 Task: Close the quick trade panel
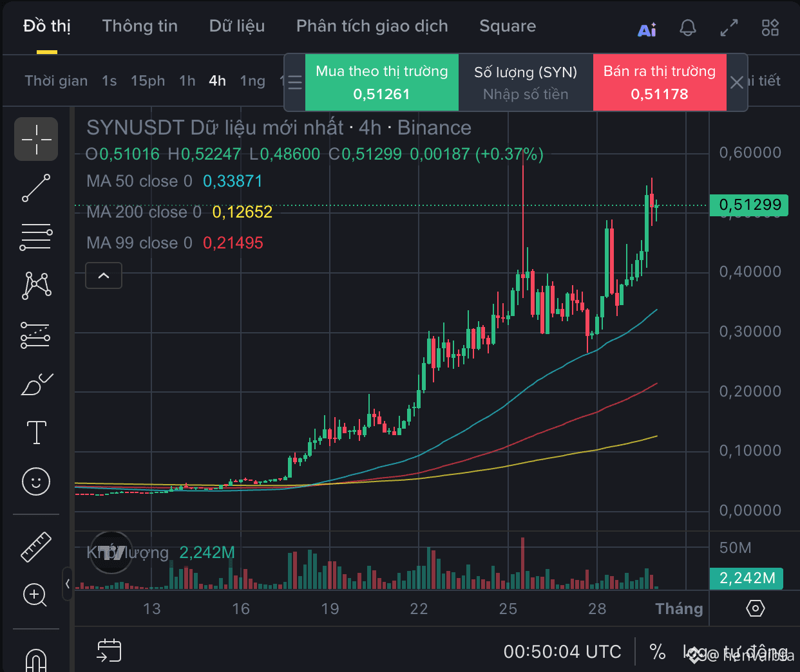click(737, 82)
